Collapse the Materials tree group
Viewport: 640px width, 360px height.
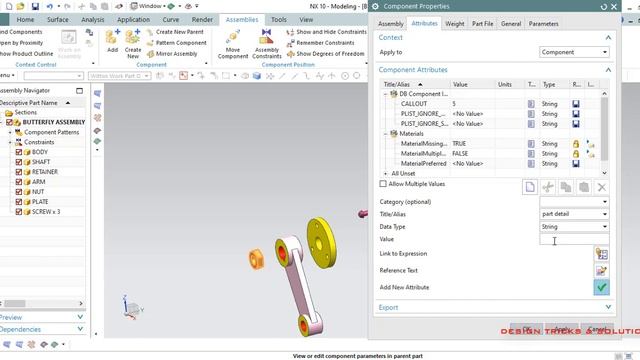[x=386, y=134]
